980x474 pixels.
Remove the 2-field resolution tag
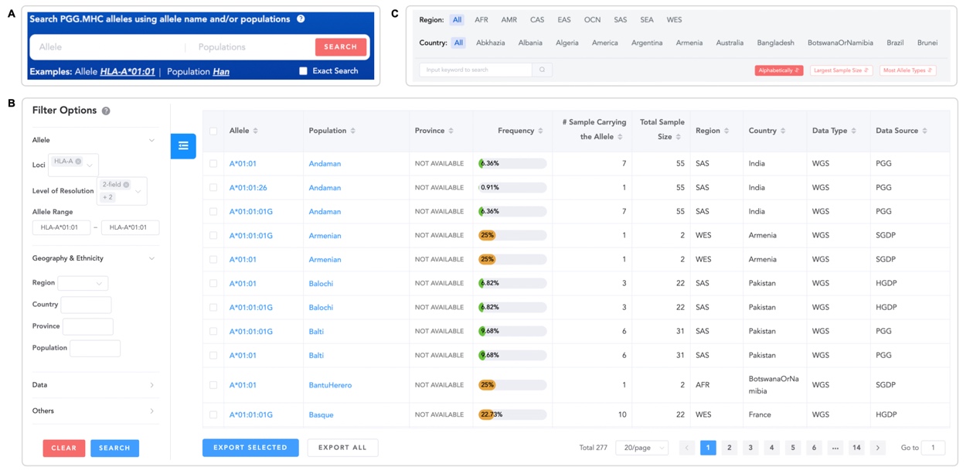pos(126,185)
